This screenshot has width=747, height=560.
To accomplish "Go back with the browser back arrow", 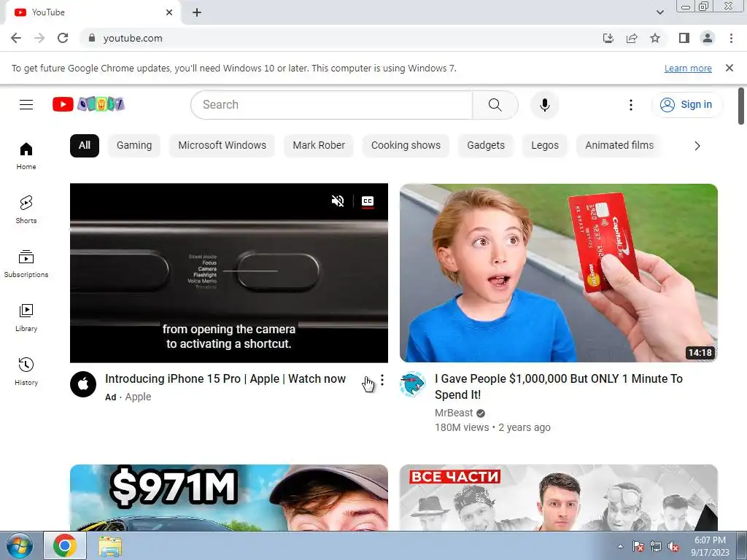I will [x=16, y=38].
